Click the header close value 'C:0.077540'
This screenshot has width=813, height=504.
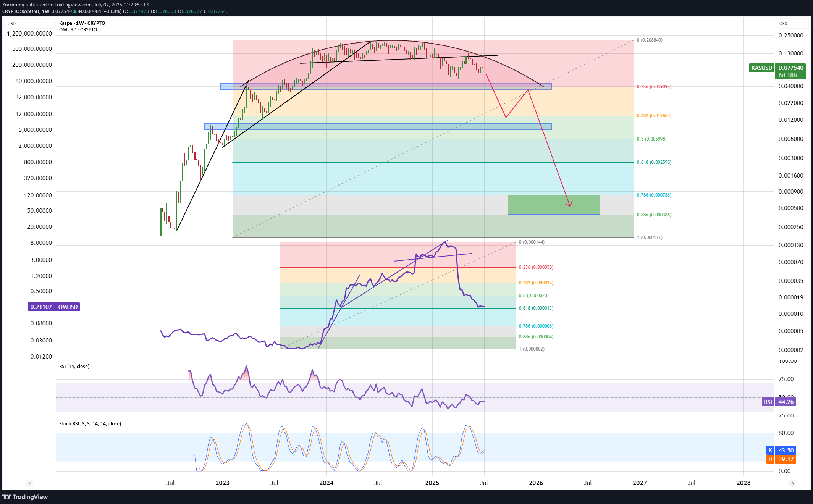coord(216,11)
